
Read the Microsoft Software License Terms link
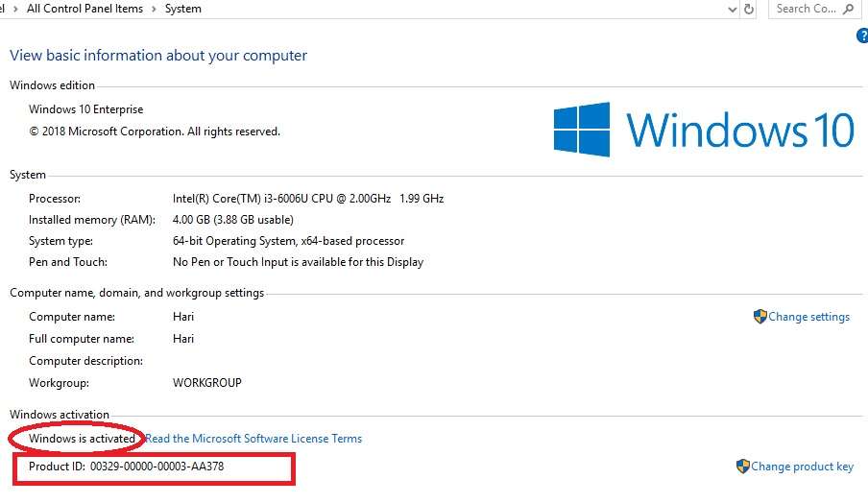(x=253, y=439)
